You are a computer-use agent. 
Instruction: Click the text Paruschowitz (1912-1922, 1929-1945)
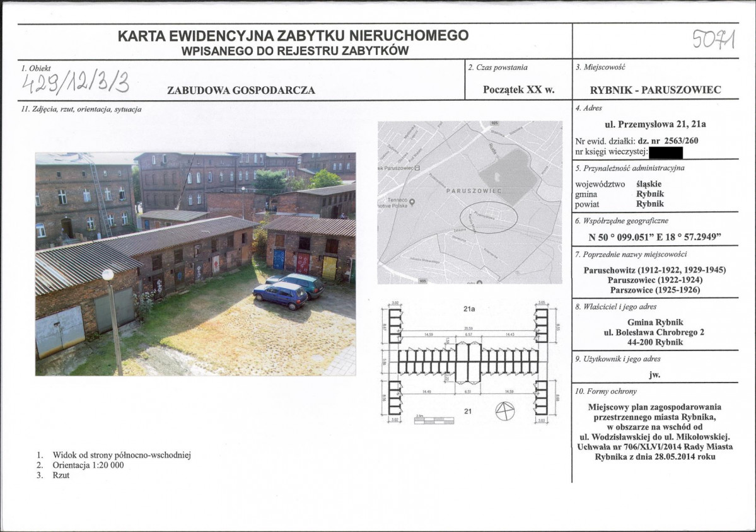point(654,270)
